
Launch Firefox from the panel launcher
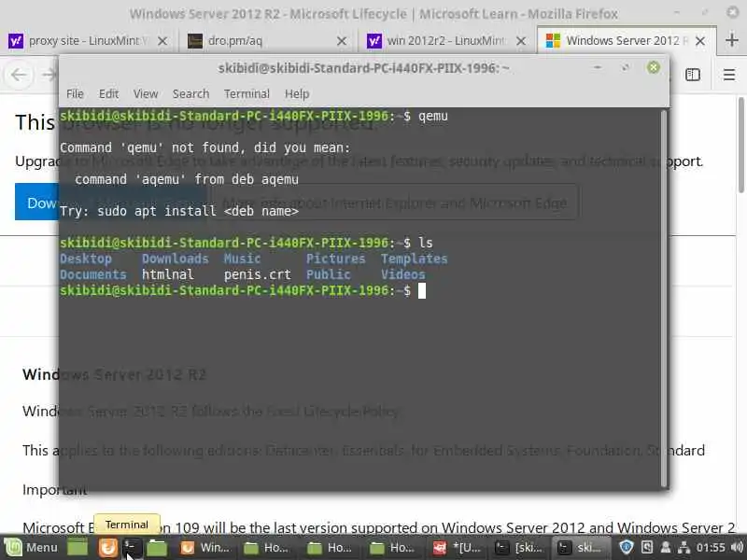[108, 548]
